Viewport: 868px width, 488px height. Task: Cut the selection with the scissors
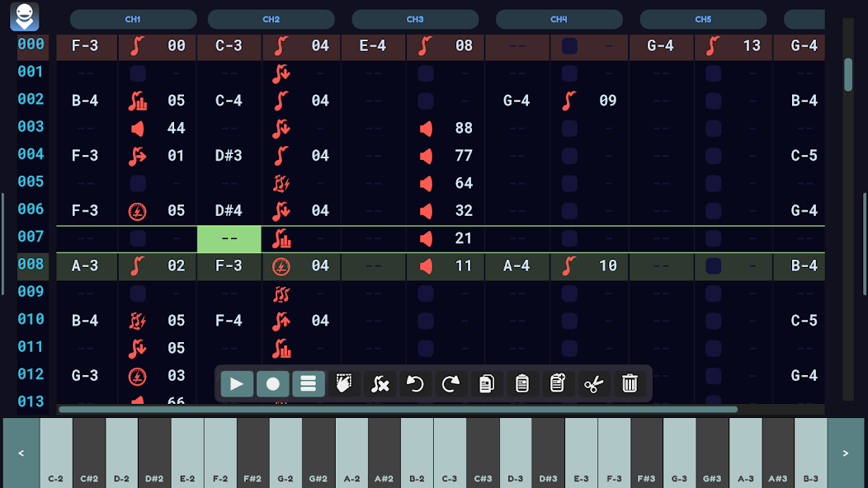pyautogui.click(x=592, y=383)
